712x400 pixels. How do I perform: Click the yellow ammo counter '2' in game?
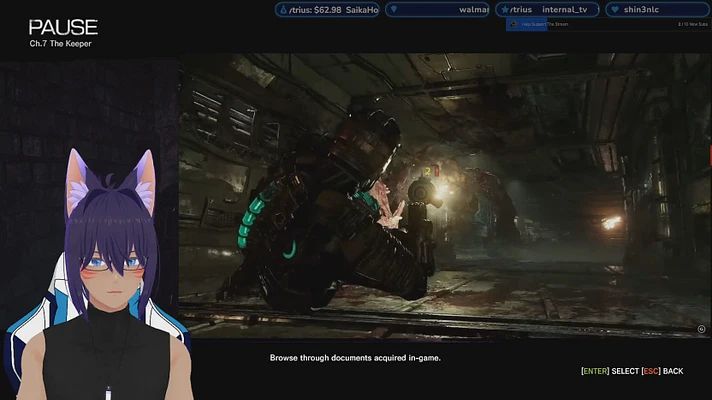(x=428, y=171)
